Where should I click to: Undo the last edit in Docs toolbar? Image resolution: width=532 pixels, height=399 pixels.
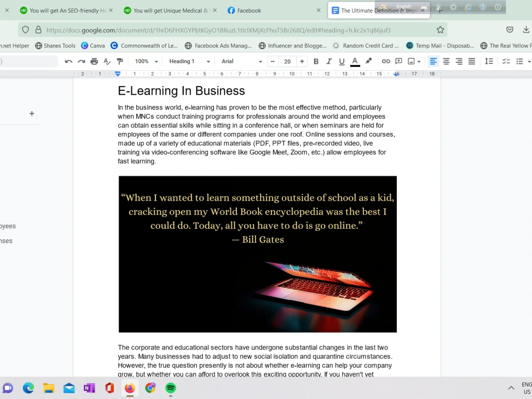click(69, 61)
